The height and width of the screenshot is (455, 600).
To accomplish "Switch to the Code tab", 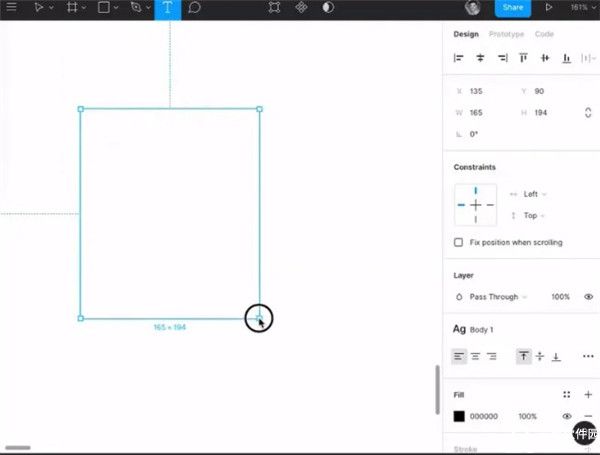I will [x=544, y=34].
